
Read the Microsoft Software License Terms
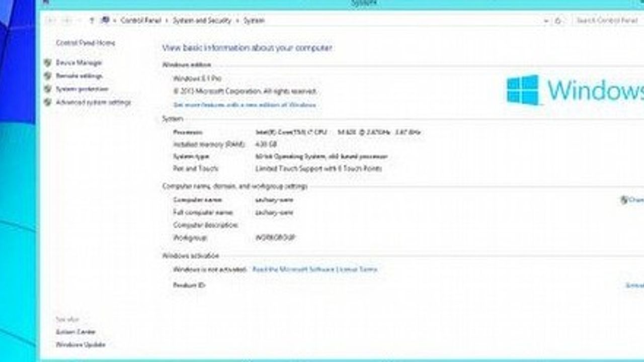coord(315,269)
